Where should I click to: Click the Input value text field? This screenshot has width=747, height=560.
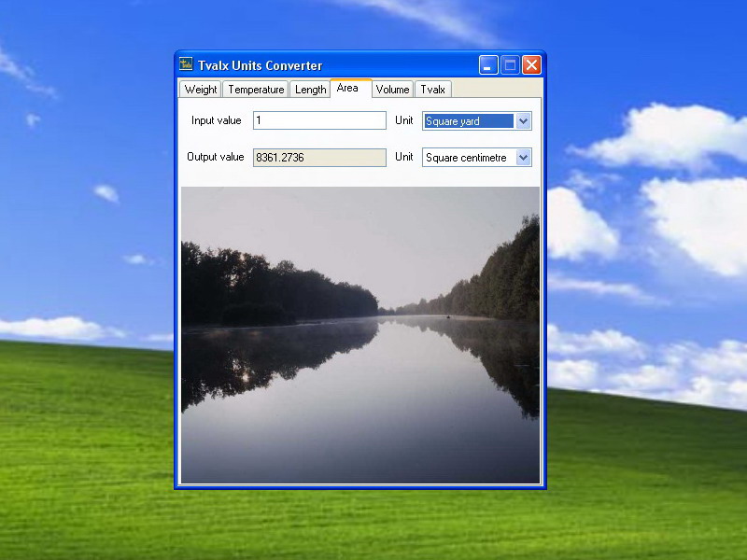coord(319,120)
